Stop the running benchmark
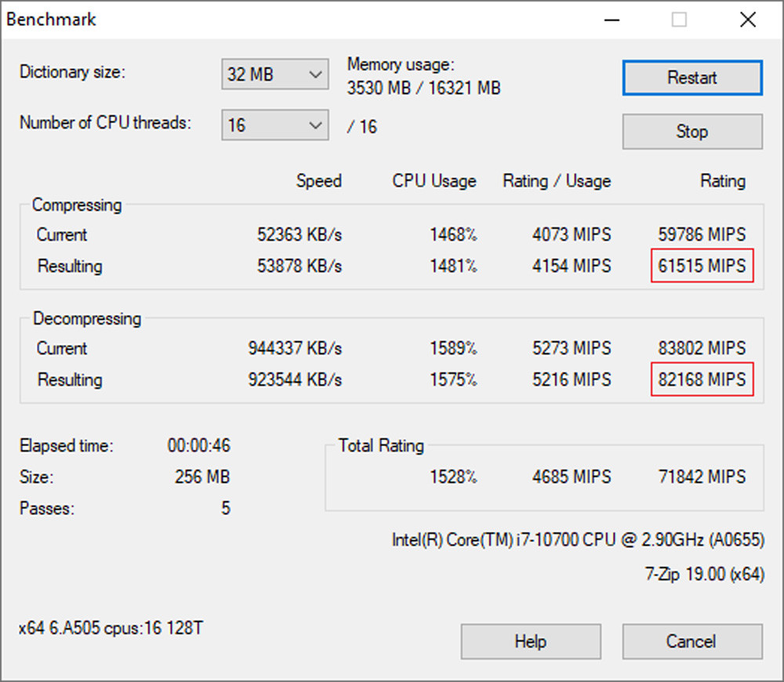Viewport: 784px width, 682px height. 691,132
